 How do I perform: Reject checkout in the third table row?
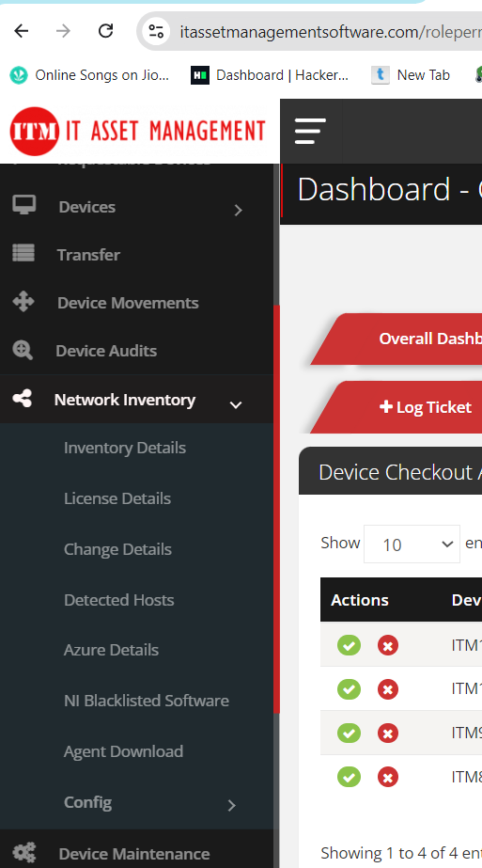tap(388, 733)
